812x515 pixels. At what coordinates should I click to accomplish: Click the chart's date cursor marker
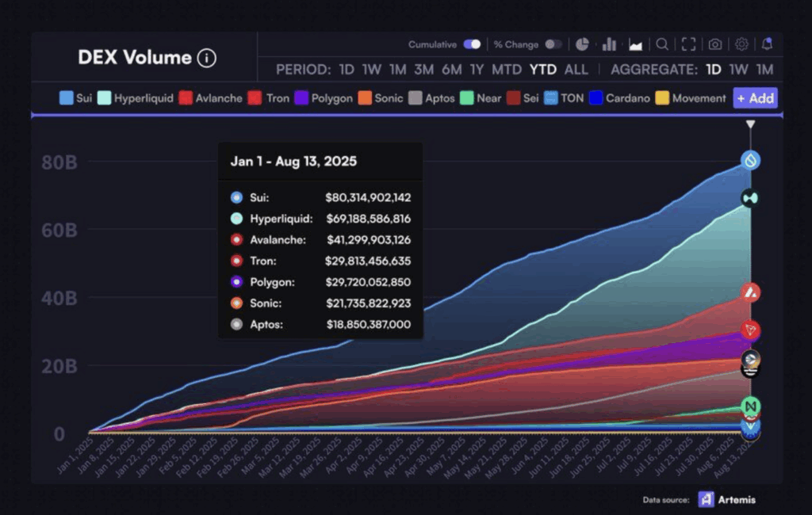coord(750,124)
